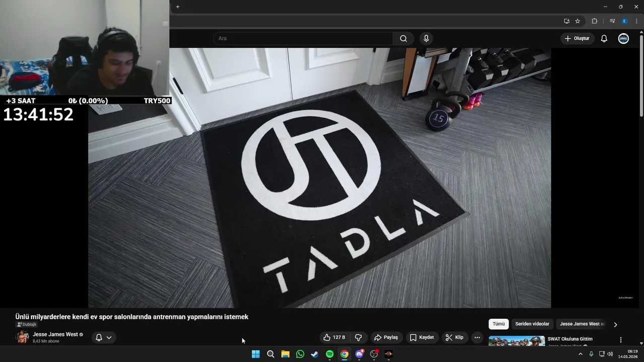644x362 pixels.
Task: Show next filter chips with arrow
Action: (615, 325)
